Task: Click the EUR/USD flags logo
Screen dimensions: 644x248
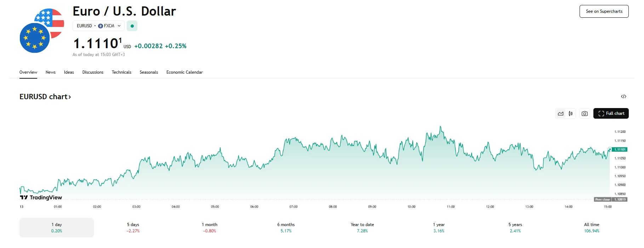Action: pos(41,31)
